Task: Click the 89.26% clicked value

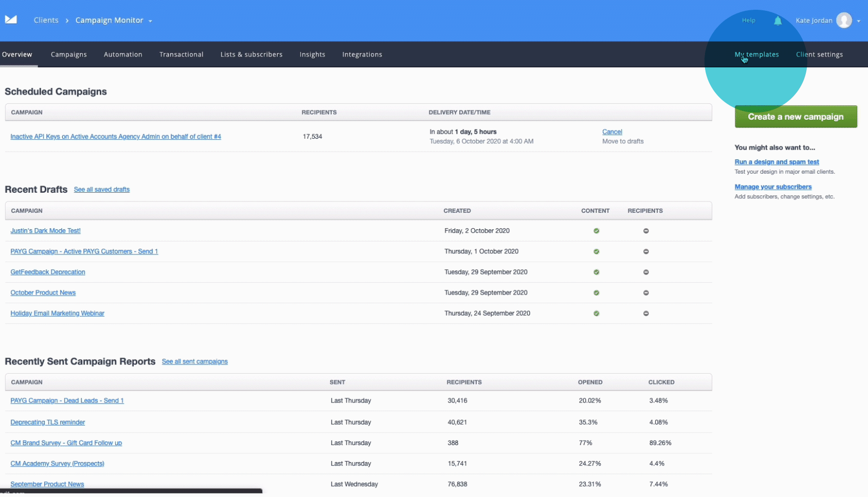Action: coord(660,443)
